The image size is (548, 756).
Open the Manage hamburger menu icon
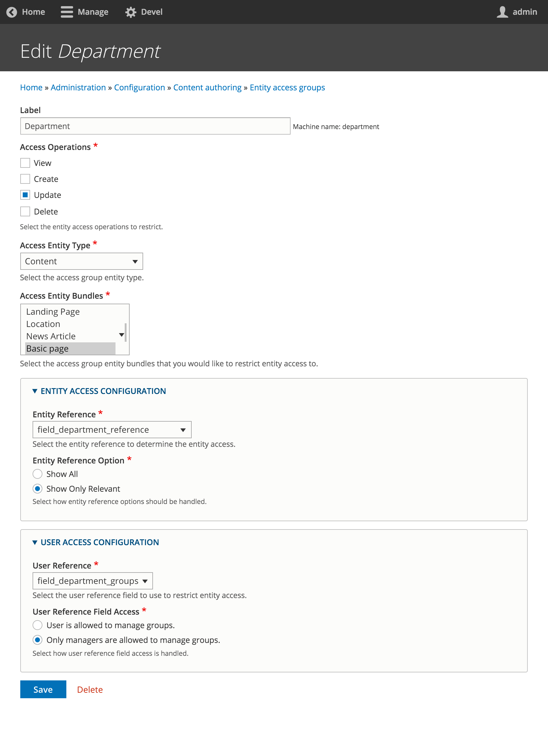pos(67,12)
